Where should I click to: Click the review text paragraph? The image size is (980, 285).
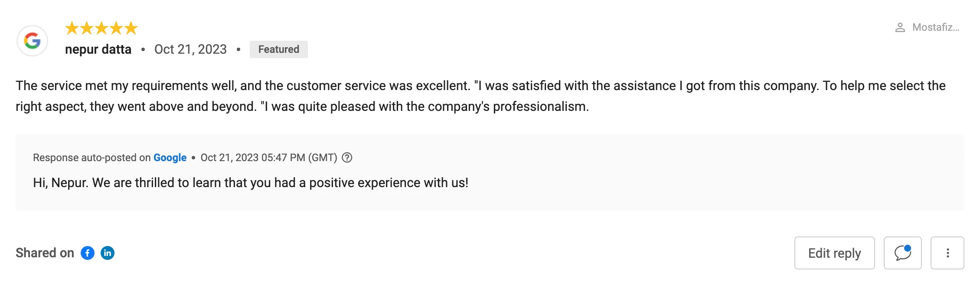tap(480, 96)
